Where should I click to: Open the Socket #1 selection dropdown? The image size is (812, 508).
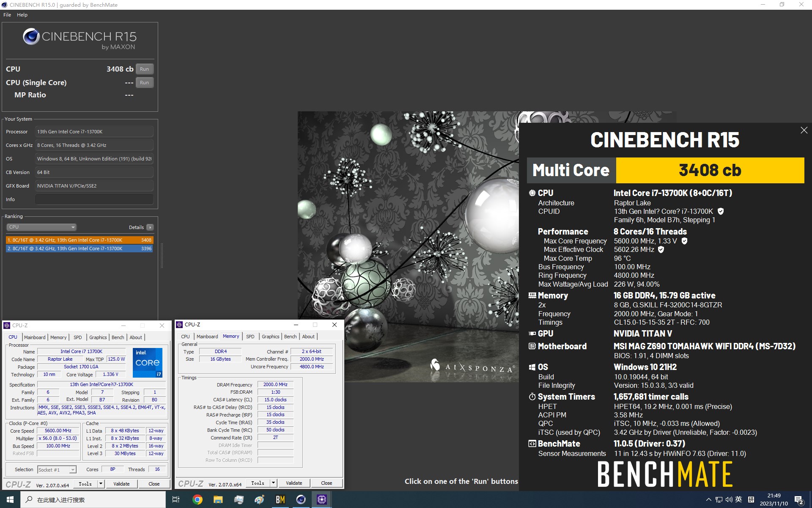point(57,469)
